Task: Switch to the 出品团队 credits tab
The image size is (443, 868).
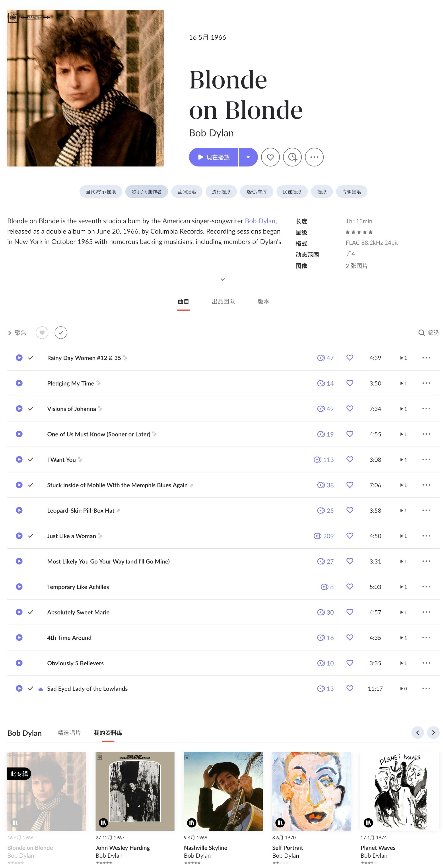Action: click(x=223, y=302)
